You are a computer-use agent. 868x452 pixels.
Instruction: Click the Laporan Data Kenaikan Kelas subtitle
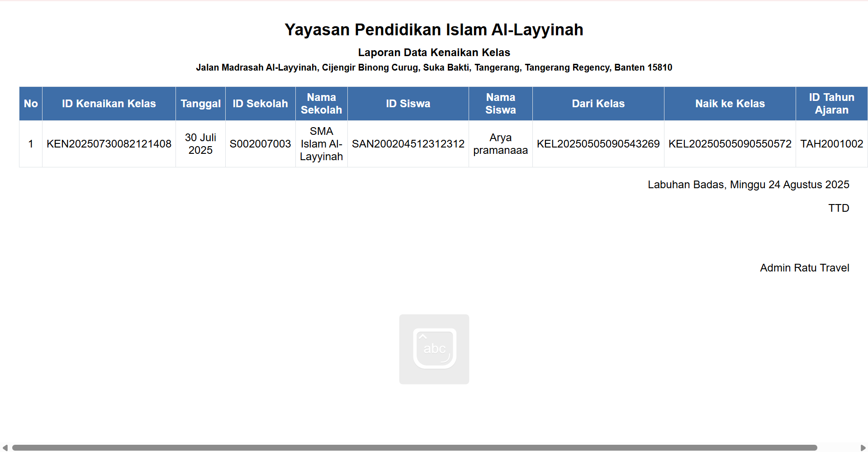pos(434,52)
